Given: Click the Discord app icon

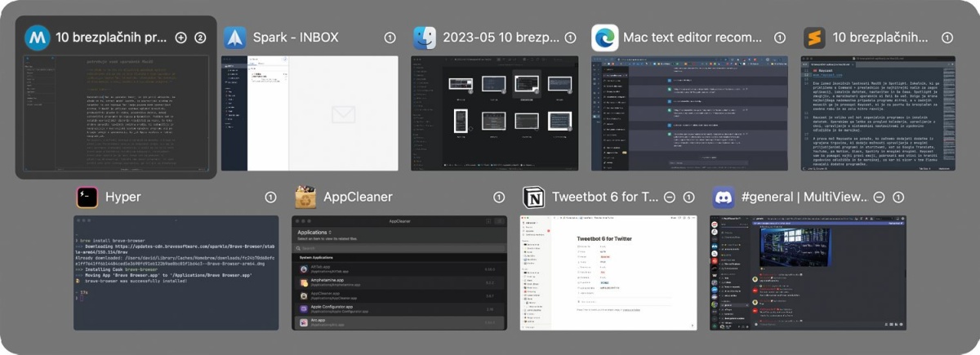Looking at the screenshot, I should (x=724, y=197).
